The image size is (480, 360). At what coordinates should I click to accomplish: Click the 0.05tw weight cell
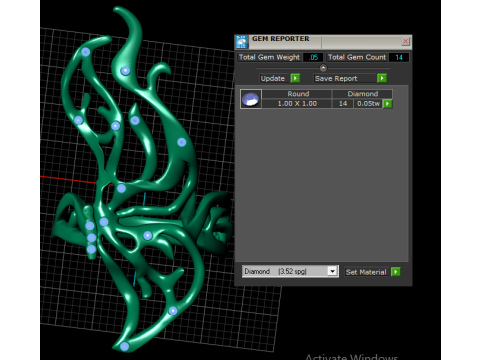click(368, 104)
